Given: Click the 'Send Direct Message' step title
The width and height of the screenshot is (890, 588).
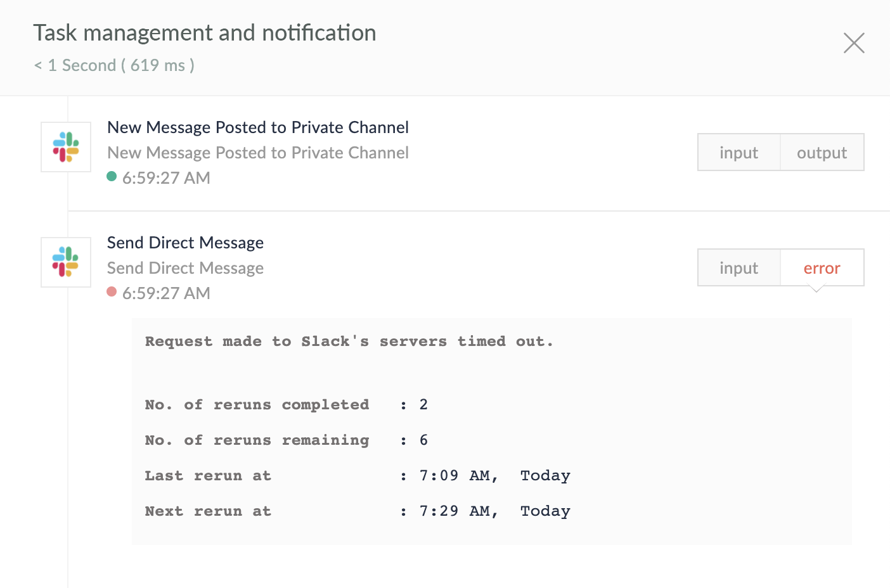Looking at the screenshot, I should [185, 243].
